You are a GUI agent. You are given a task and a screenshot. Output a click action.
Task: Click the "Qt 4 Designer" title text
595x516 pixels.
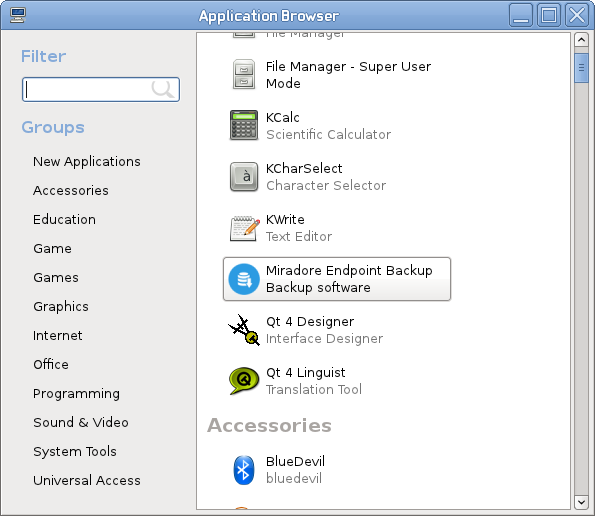pyautogui.click(x=310, y=322)
